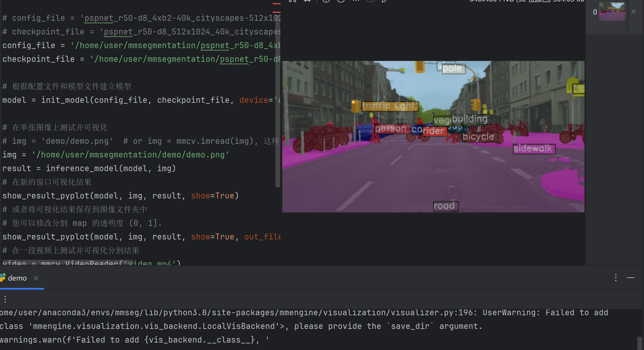This screenshot has width=644, height=350.
Task: Place cursor on inference_model call
Action: pyautogui.click(x=82, y=169)
